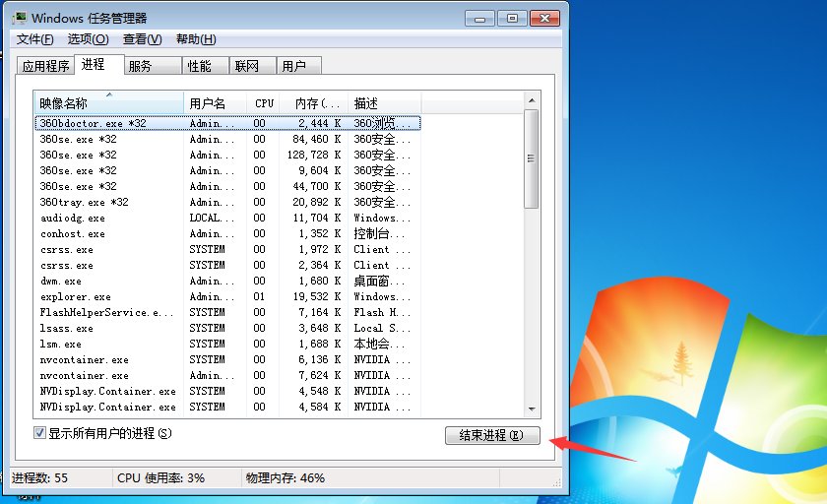Sort by CPU column header
Image resolution: width=827 pixels, height=504 pixels.
263,102
